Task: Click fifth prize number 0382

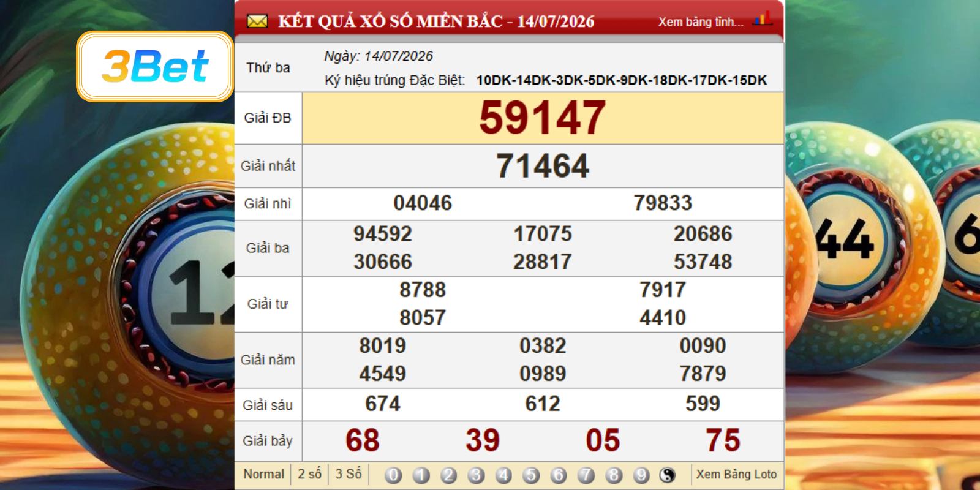Action: 543,346
